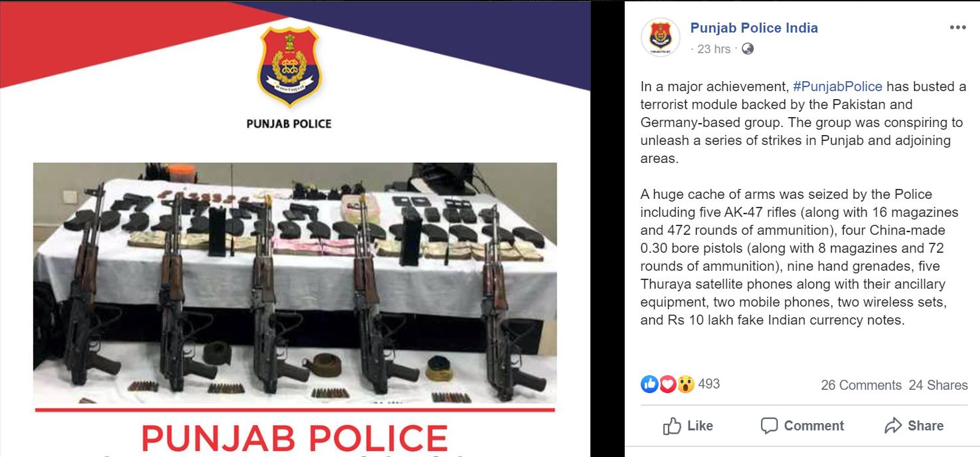
Task: Click the Punjab Police India profile avatar
Action: pyautogui.click(x=661, y=37)
